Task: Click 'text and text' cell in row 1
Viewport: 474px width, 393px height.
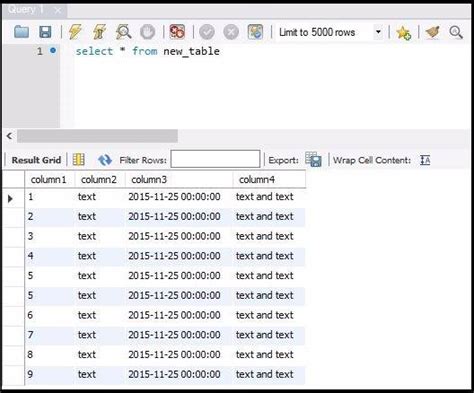Action: point(269,197)
